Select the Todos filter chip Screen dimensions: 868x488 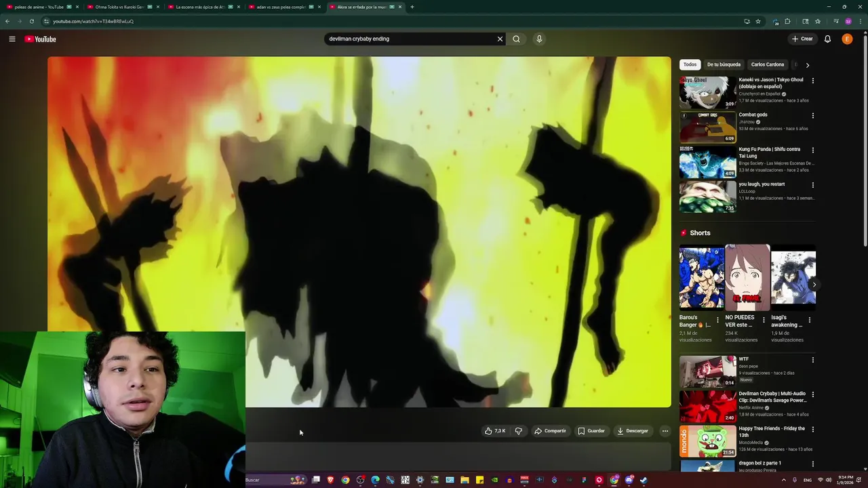(690, 64)
